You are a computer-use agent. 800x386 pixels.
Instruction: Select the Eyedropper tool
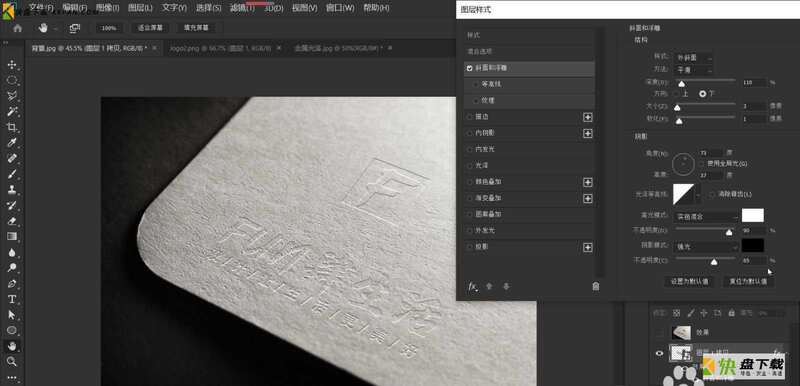coord(12,142)
